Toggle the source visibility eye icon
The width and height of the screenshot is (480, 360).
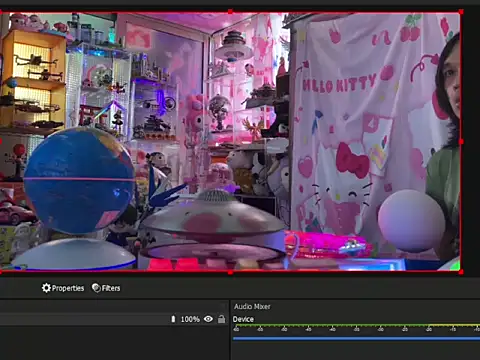coord(208,319)
